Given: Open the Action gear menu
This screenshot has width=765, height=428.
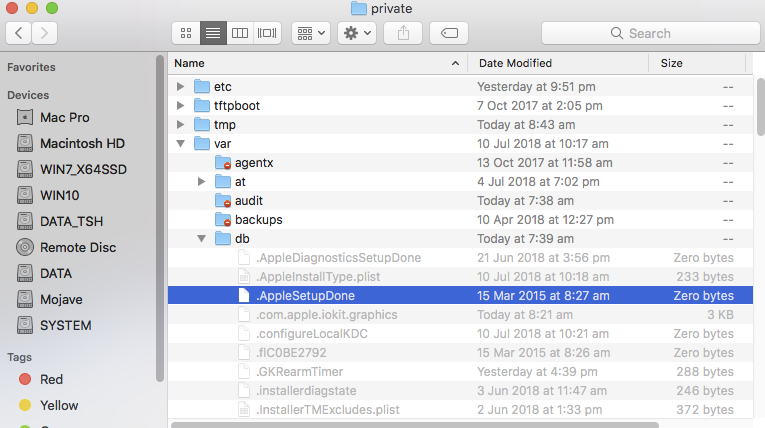Looking at the screenshot, I should (x=357, y=33).
